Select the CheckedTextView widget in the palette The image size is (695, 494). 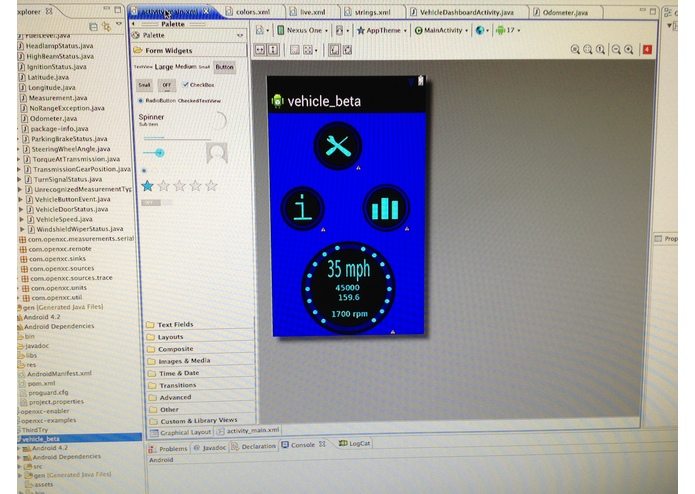199,101
